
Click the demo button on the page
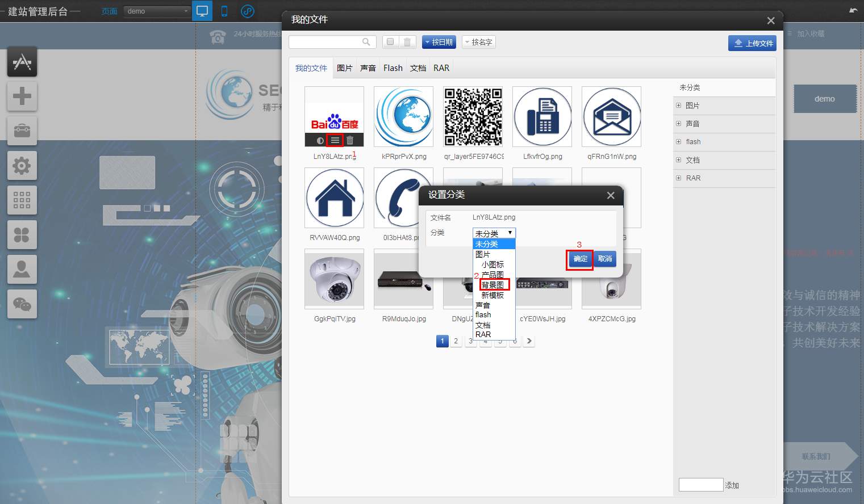(x=825, y=99)
